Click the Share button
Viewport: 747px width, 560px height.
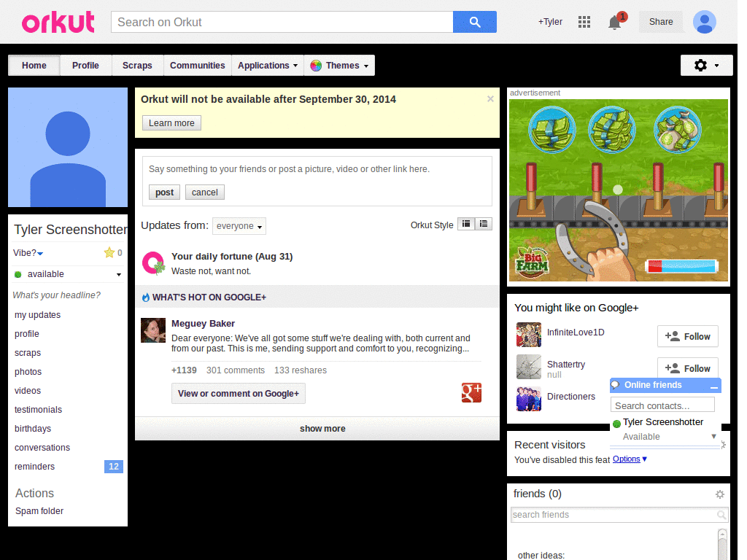point(661,22)
